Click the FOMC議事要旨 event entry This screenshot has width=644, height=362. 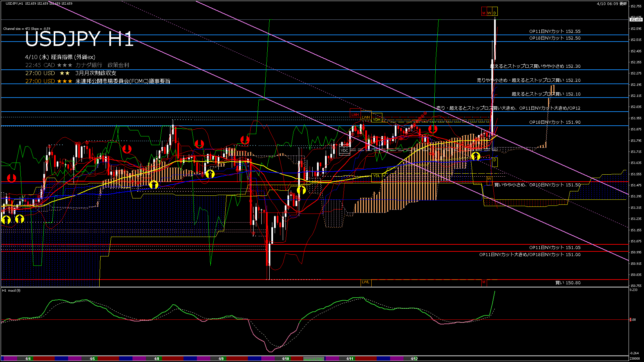(122, 81)
